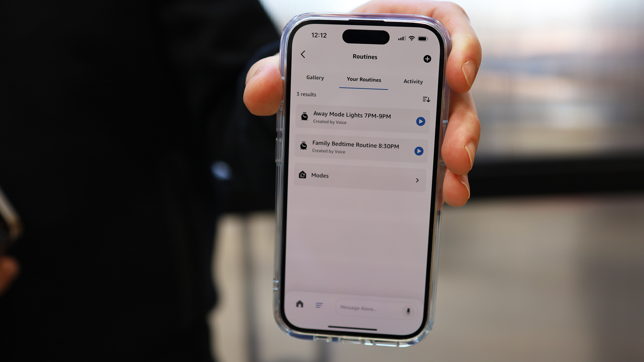Switch to the Activity tab
The height and width of the screenshot is (362, 644).
(x=412, y=80)
